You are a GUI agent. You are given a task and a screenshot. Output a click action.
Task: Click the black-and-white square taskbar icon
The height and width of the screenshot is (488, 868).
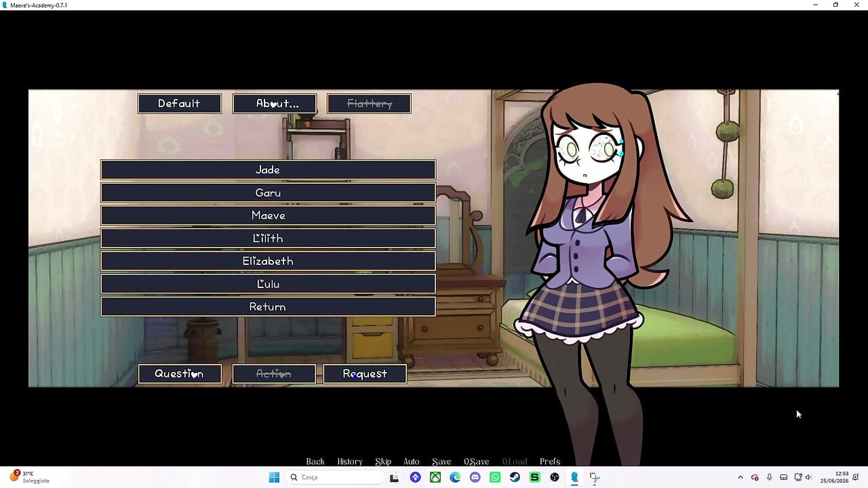pyautogui.click(x=394, y=477)
